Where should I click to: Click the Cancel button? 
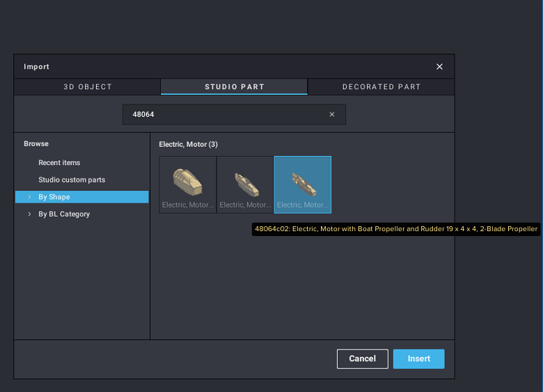tap(362, 359)
